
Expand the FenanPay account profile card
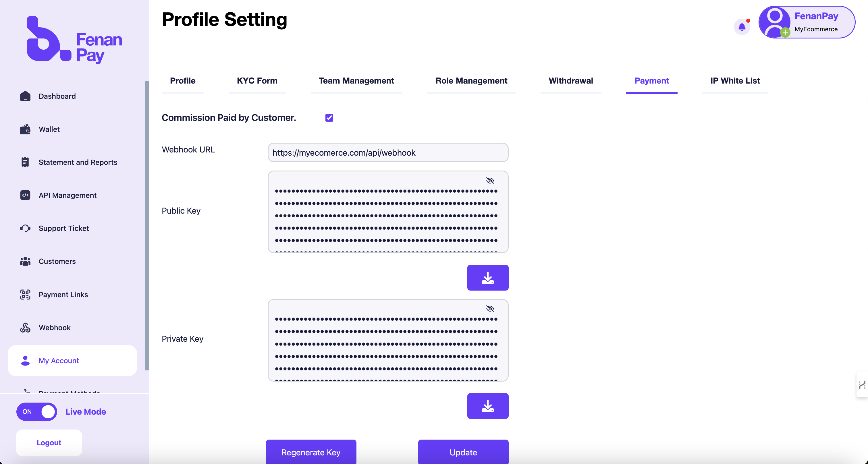[807, 22]
